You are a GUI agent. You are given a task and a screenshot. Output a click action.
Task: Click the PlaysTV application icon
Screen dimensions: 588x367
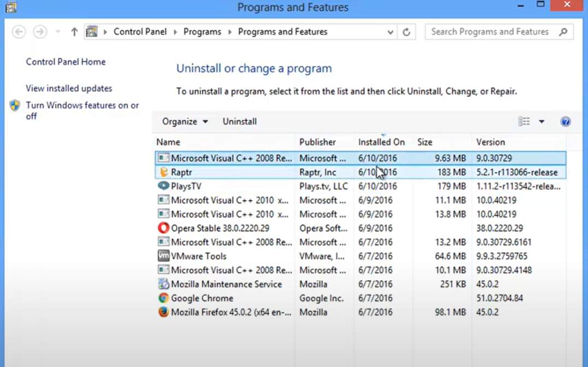tap(163, 186)
